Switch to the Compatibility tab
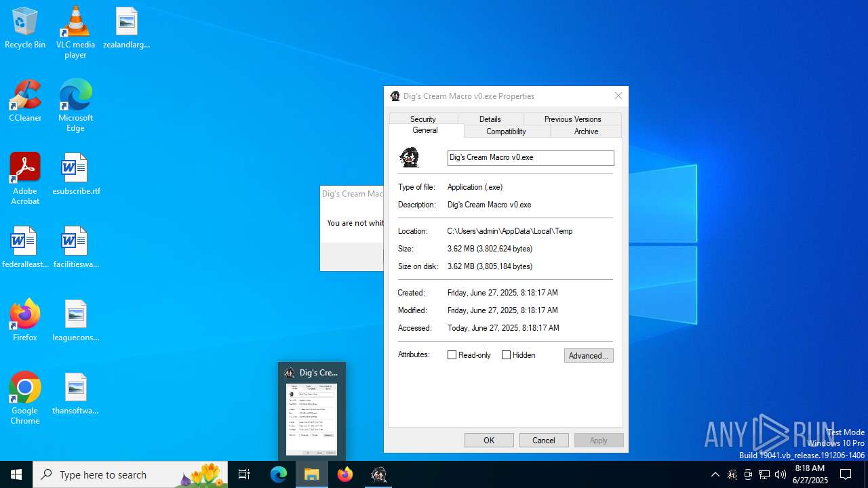868x488 pixels. point(506,131)
